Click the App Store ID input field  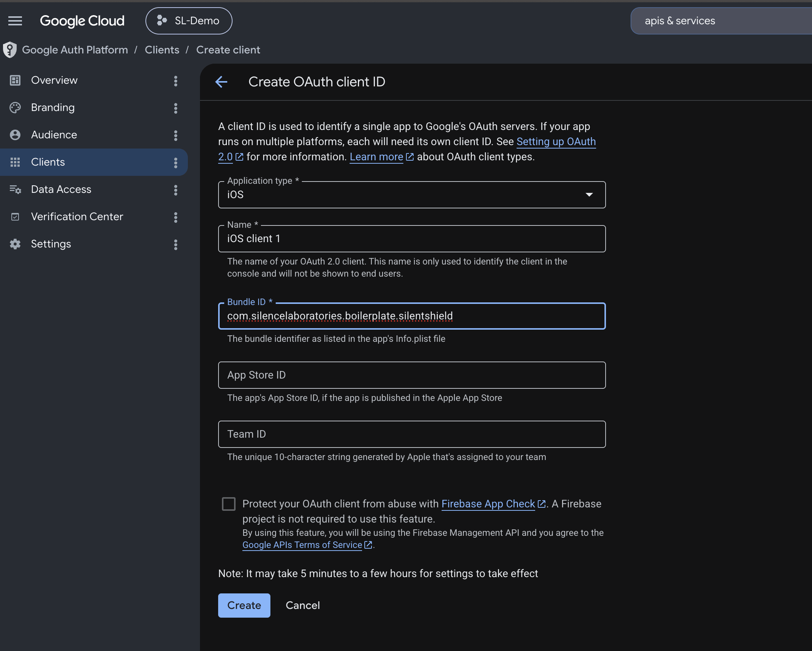(412, 375)
